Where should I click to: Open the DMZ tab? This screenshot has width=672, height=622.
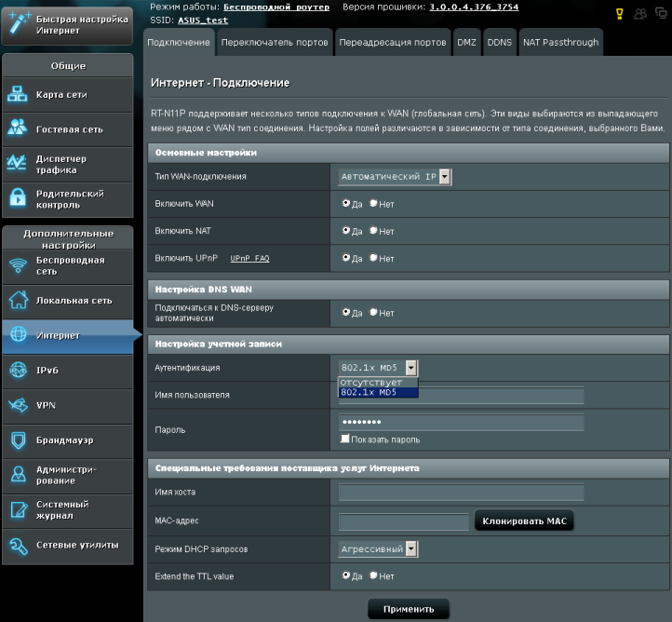(x=466, y=43)
